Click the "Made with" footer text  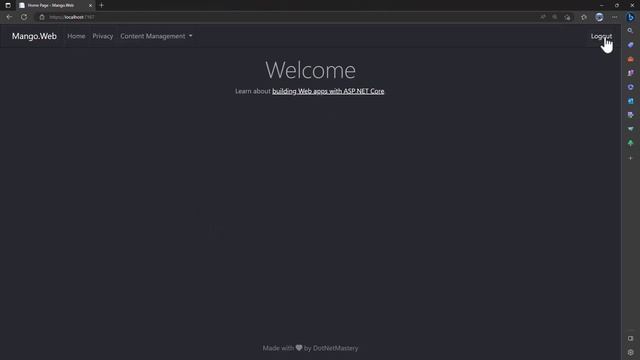[278, 348]
